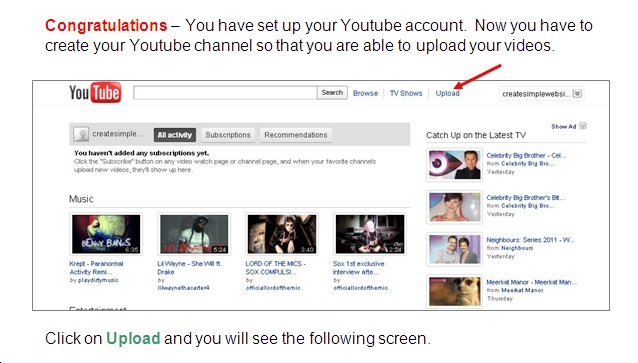Open the Sox 1st exclusive interview thumbnail
The image size is (638, 363).
[x=370, y=234]
